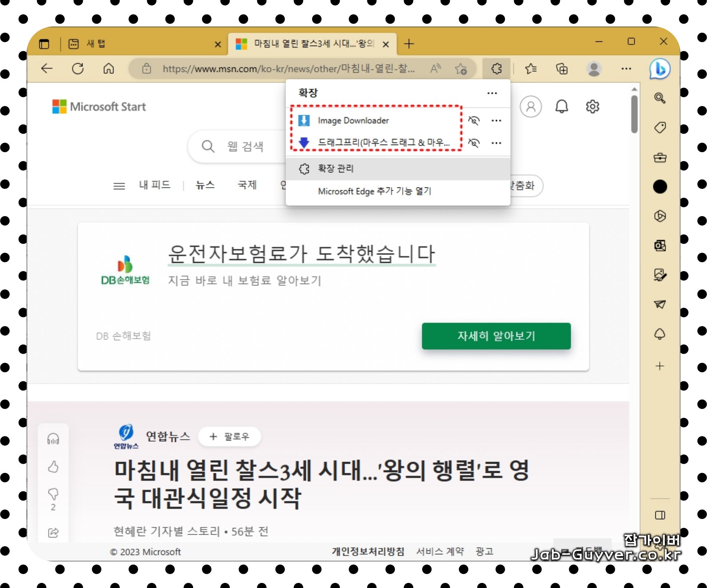Screen dimensions: 707x588
Task: Toggle toolbar visibility for 드래그프리 extension
Action: click(474, 143)
